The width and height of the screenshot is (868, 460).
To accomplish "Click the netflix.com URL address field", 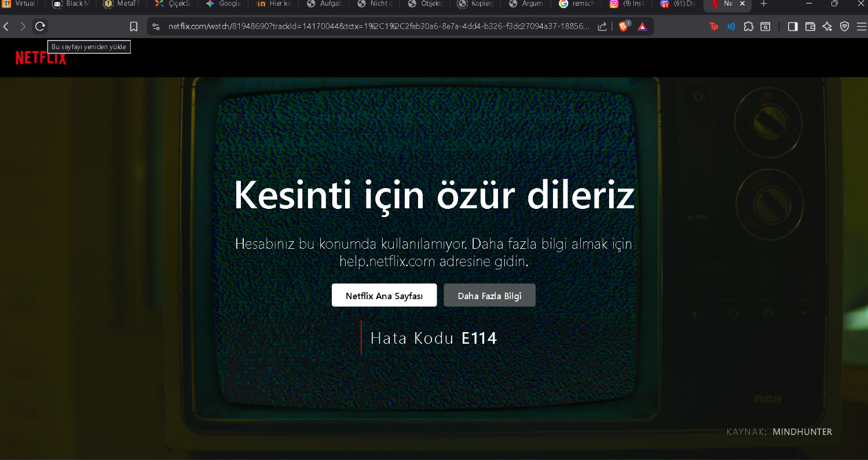I will tap(379, 27).
